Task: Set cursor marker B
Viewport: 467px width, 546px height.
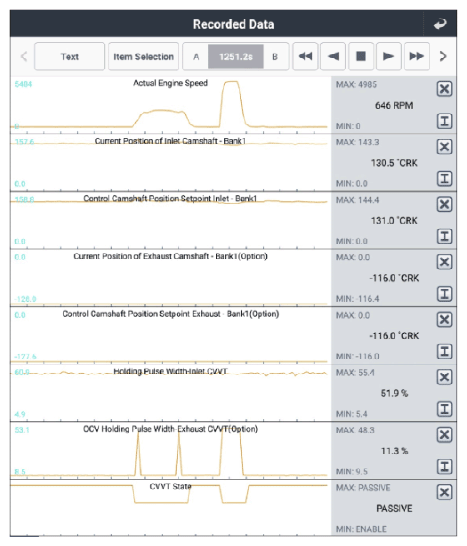Action: (275, 56)
